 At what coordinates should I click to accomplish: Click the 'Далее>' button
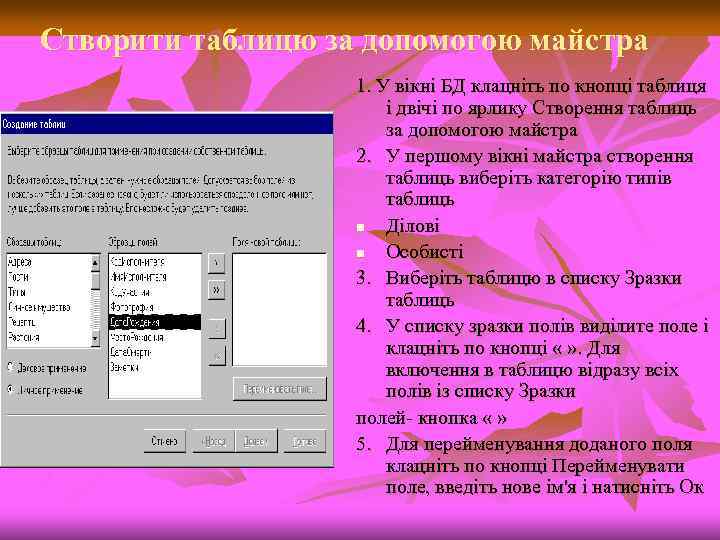[256, 441]
